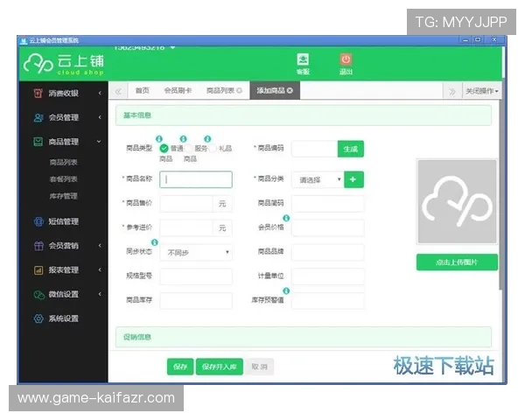Click the 保存并入库 button
525x420 pixels.
[x=220, y=367]
